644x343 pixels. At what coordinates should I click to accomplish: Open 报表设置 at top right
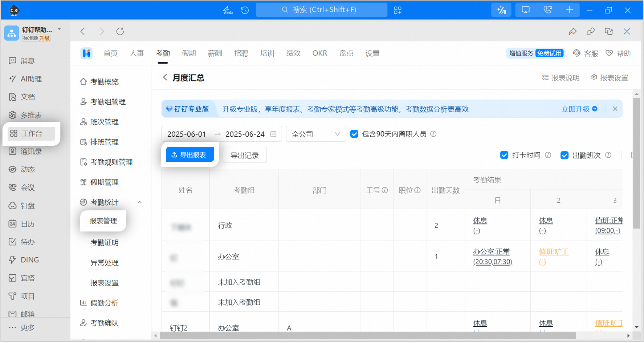[x=610, y=78]
